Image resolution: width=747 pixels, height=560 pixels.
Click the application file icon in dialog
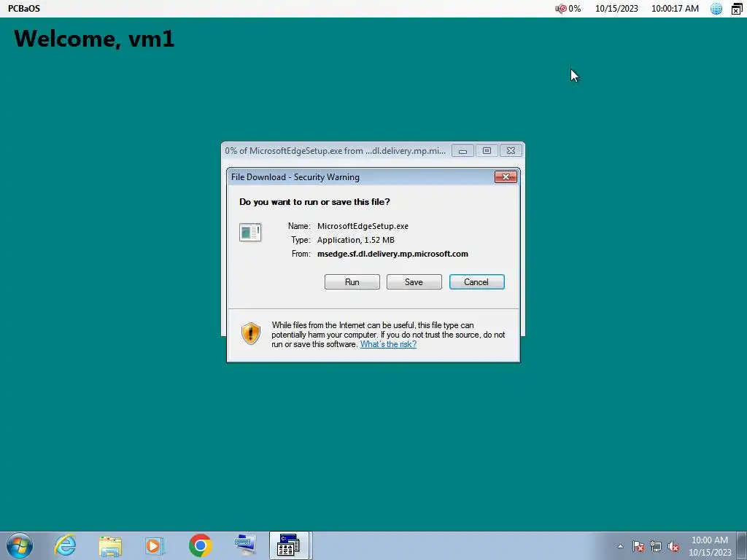(x=250, y=233)
